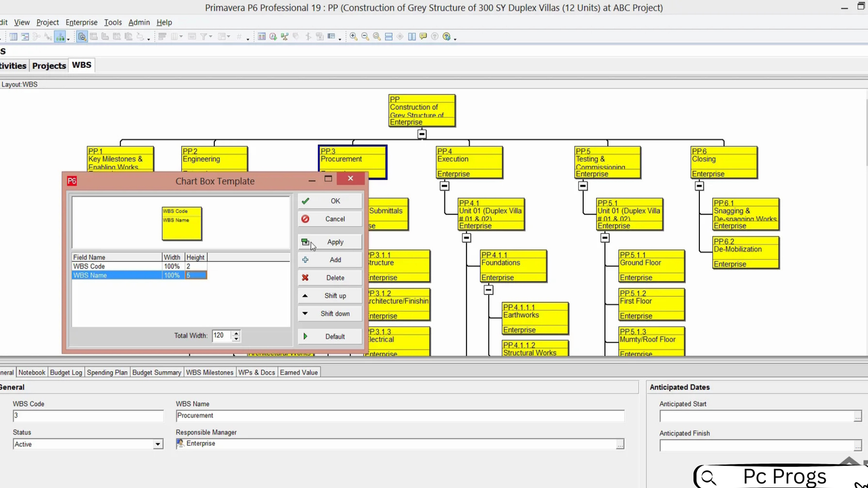This screenshot has width=868, height=488.
Task: Open the Tools menu
Action: point(113,22)
